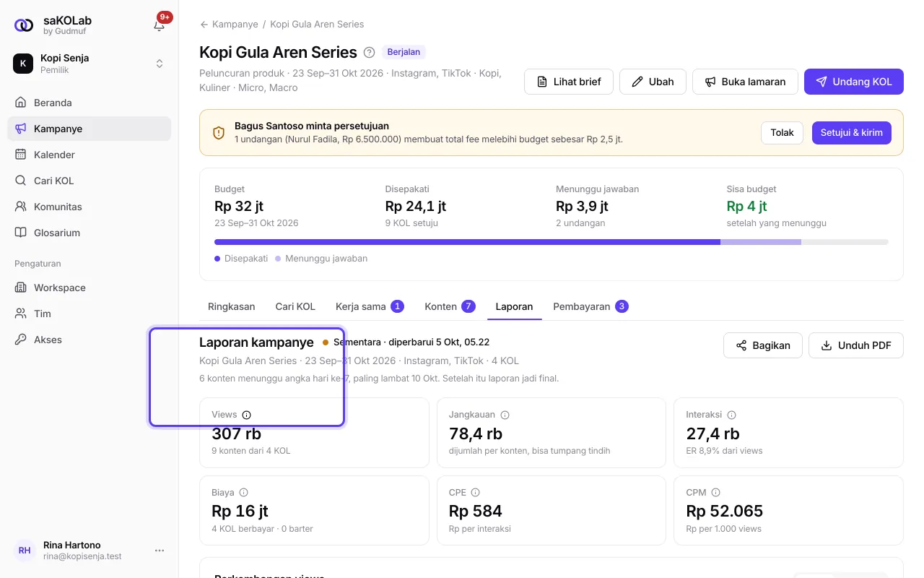Screen dimensions: 924x578
Task: Go back to Kampanye via the breadcrumb
Action: 229,24
